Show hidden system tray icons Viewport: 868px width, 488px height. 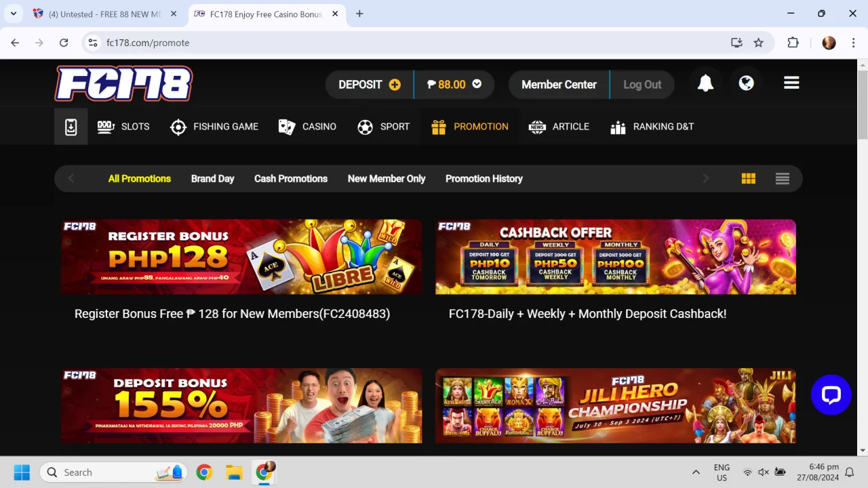(x=696, y=472)
